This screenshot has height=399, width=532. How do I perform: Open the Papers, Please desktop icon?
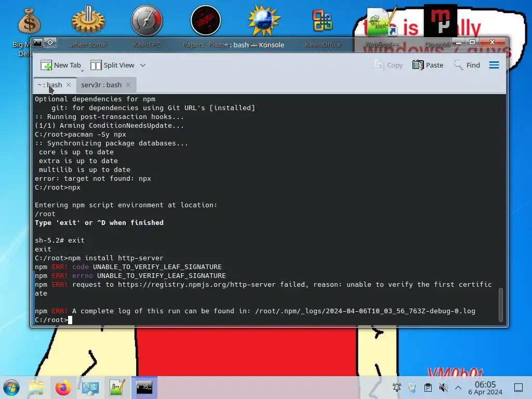pyautogui.click(x=206, y=20)
